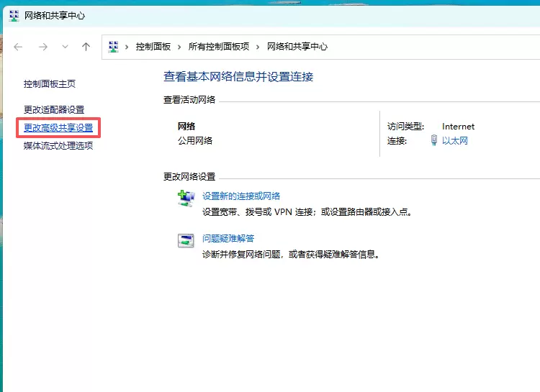The height and width of the screenshot is (392, 540).
Task: Click the 访问类型 label
Action: pyautogui.click(x=405, y=127)
